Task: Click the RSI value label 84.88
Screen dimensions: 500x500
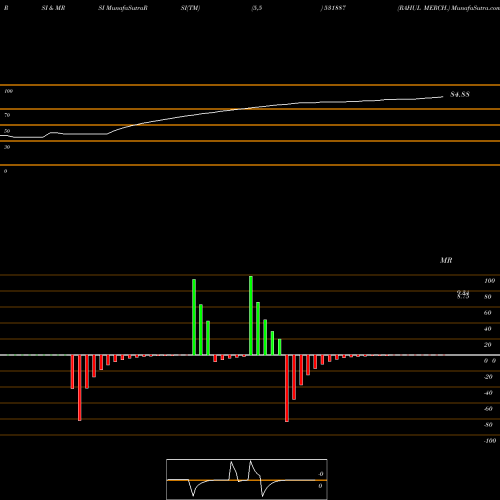Action: pos(460,95)
